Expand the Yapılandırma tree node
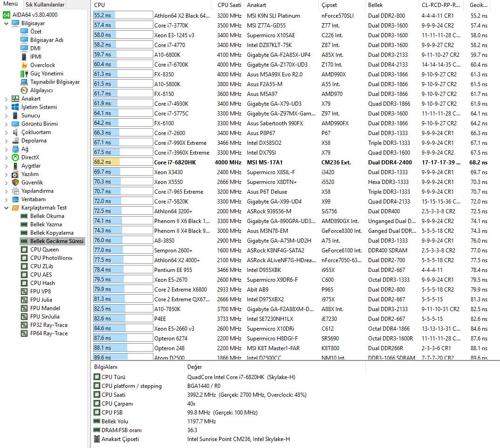 tap(6, 191)
